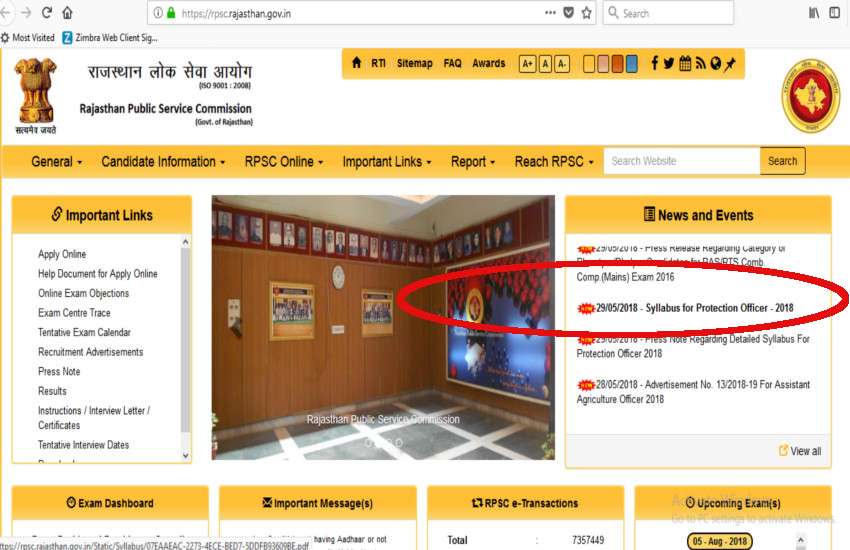Reload the page with the browser refresh icon
Viewport: 850px width, 550px height.
tap(46, 13)
